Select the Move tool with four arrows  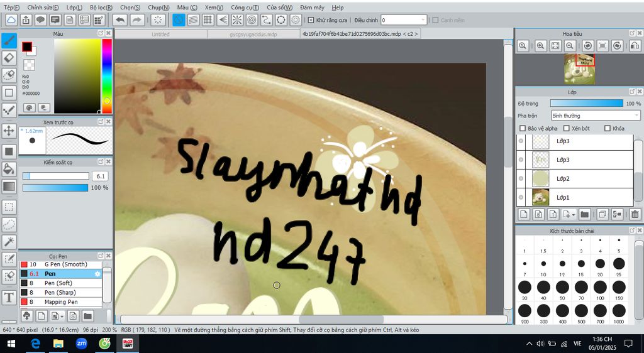tap(9, 131)
